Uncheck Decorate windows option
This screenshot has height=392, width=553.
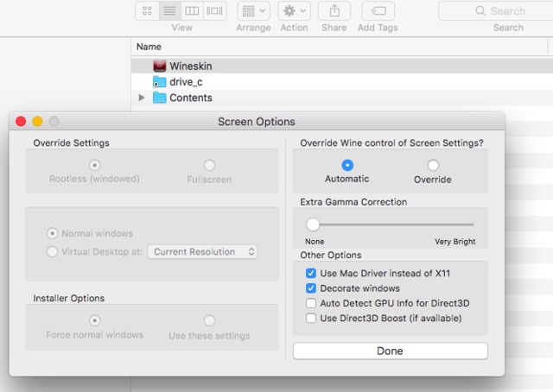311,288
